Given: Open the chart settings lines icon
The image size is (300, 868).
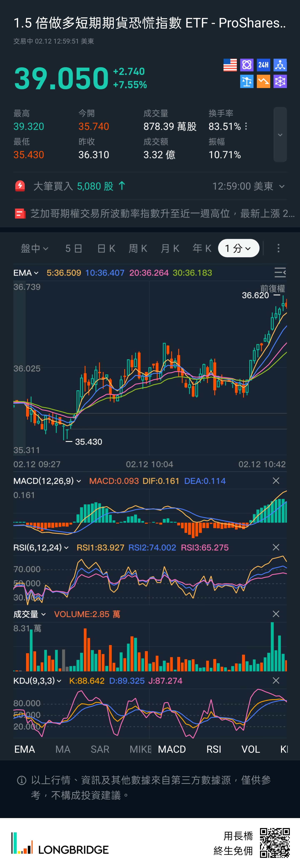Looking at the screenshot, I should [x=280, y=273].
